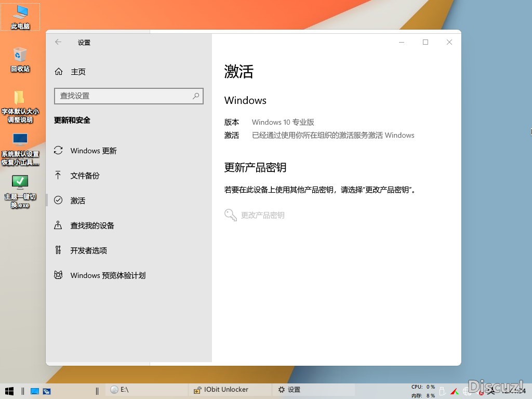Viewport: 532px width, 399px height.
Task: Click the activation status text about organization service
Action: (333, 136)
